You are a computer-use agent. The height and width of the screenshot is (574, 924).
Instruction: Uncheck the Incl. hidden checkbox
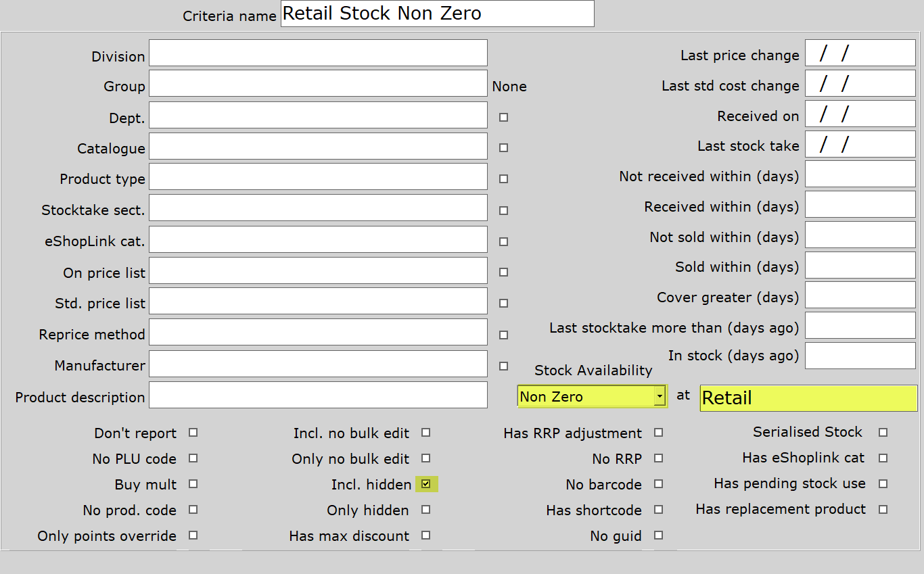[x=426, y=484]
